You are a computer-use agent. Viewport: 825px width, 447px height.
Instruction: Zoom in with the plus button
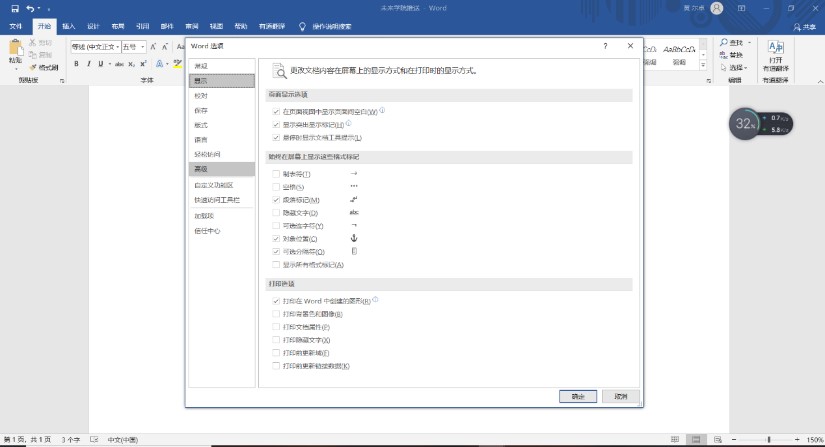coord(797,440)
